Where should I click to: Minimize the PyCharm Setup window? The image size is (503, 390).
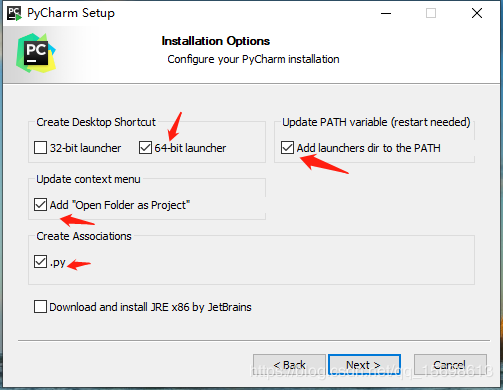(x=386, y=13)
